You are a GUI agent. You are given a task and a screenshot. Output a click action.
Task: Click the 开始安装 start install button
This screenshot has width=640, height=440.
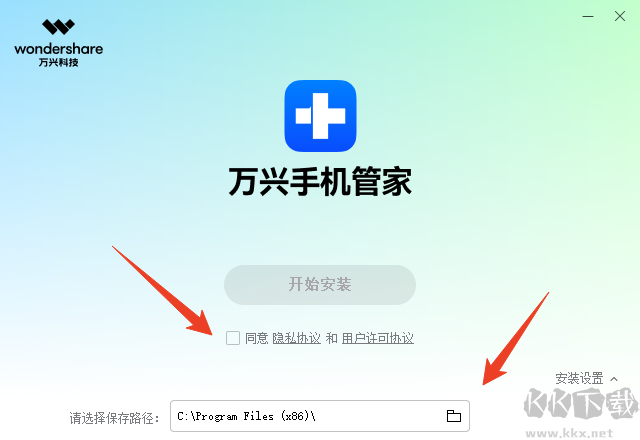click(x=320, y=285)
